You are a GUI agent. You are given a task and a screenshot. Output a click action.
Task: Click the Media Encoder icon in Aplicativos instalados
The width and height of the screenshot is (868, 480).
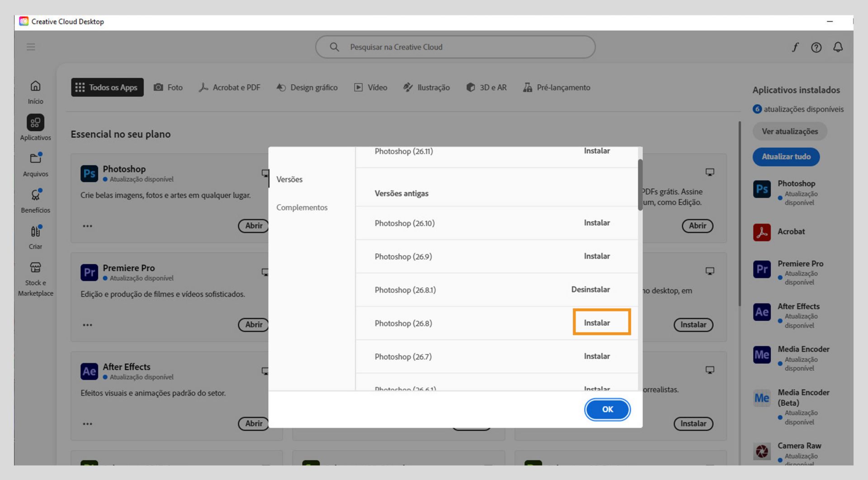pos(762,355)
